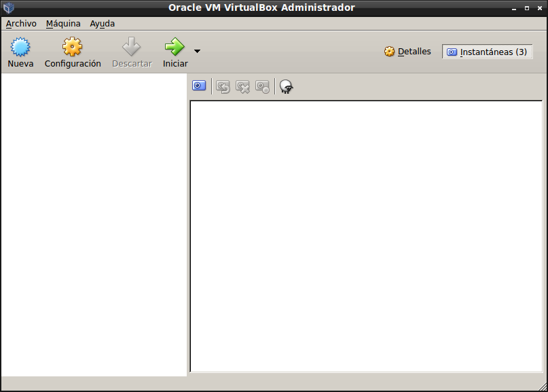Click the show snapshot details icon
548x392 pixels.
(x=262, y=86)
